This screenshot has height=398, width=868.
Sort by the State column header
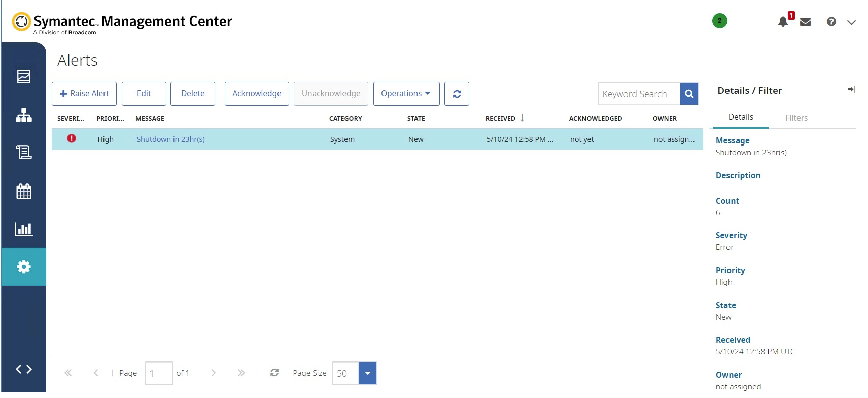tap(416, 119)
